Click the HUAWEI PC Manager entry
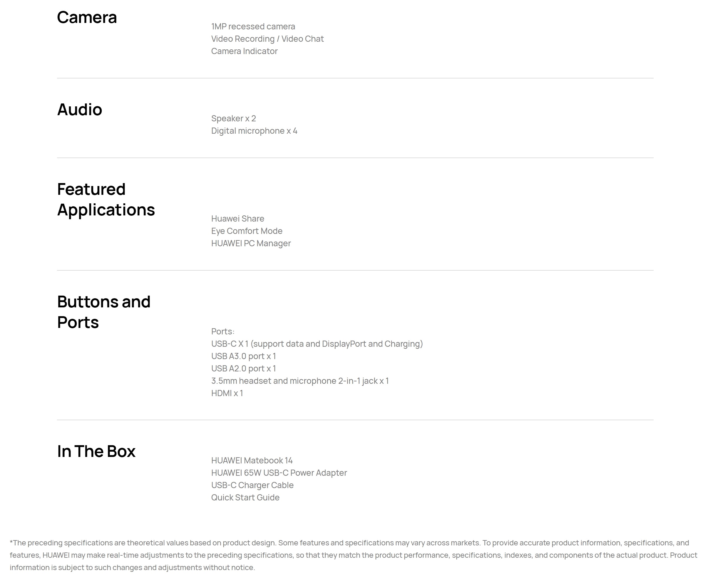Image resolution: width=708 pixels, height=588 pixels. (251, 243)
